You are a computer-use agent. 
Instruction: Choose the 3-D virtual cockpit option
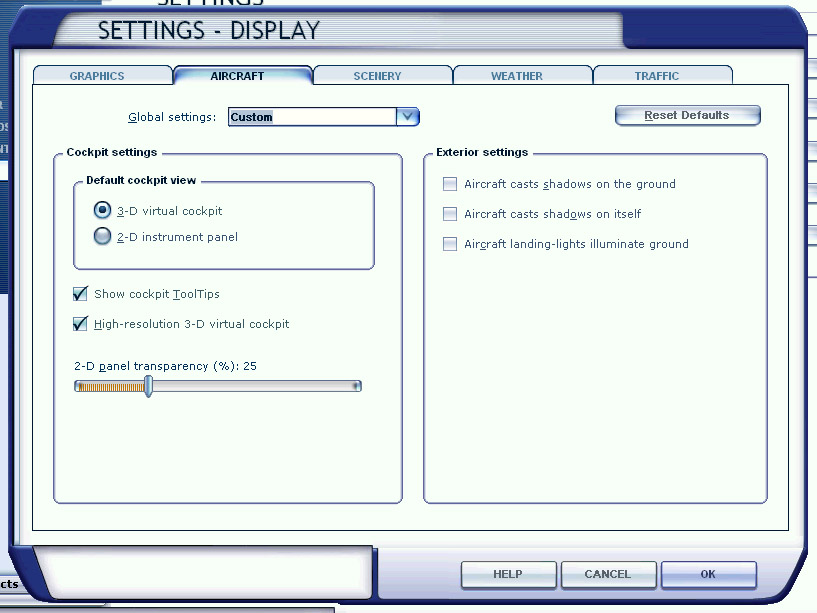102,211
